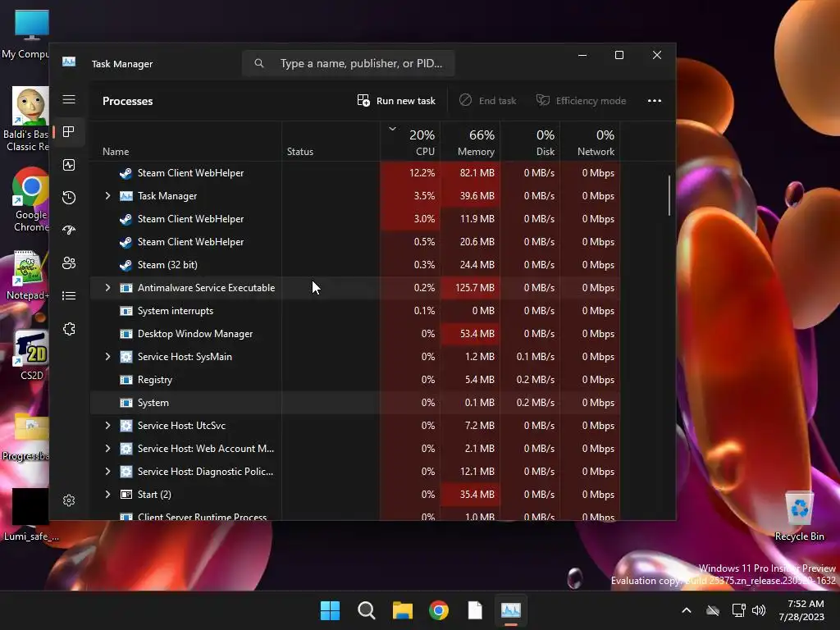Sort by the CPU column header
Viewport: 840px width, 630px height.
410,141
